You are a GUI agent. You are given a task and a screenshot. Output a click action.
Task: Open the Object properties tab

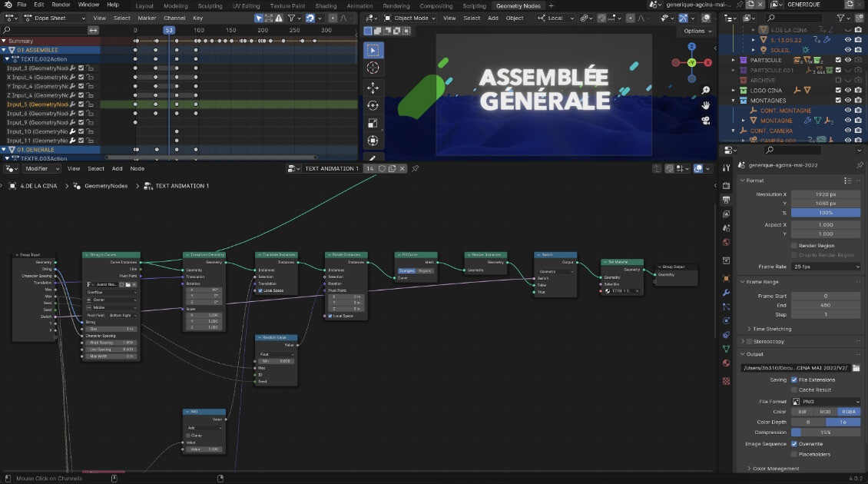point(727,278)
